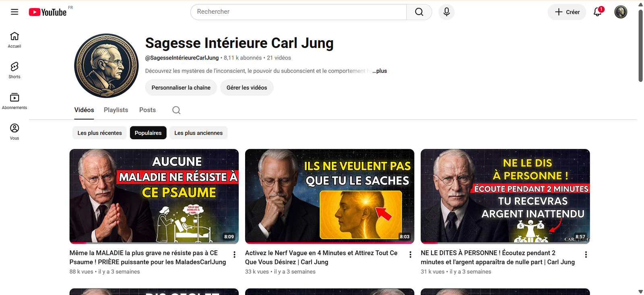Image resolution: width=644 pixels, height=295 pixels.
Task: Open the AUCUNE MALADIE video thumbnail
Action: pyautogui.click(x=154, y=196)
